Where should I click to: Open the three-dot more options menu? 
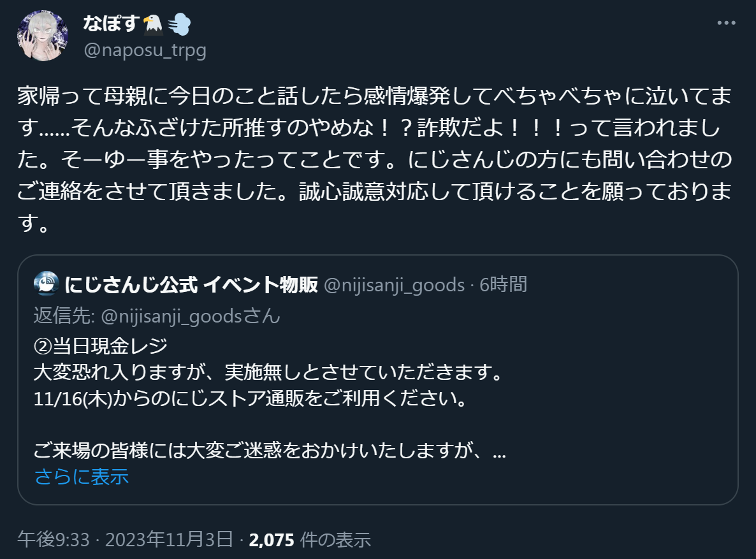pos(727,24)
